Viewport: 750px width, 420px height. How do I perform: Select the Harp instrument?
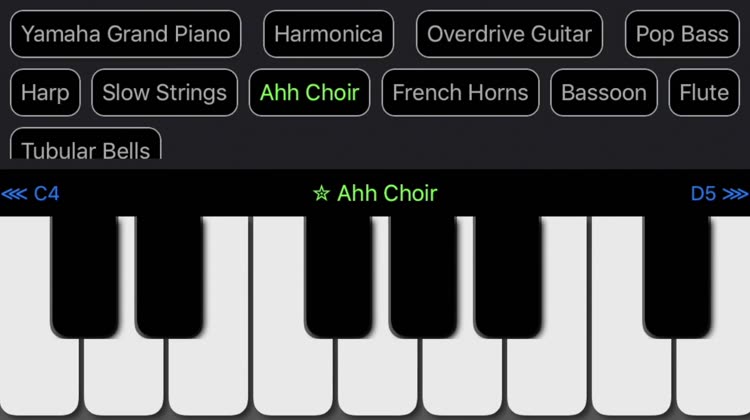pos(45,92)
